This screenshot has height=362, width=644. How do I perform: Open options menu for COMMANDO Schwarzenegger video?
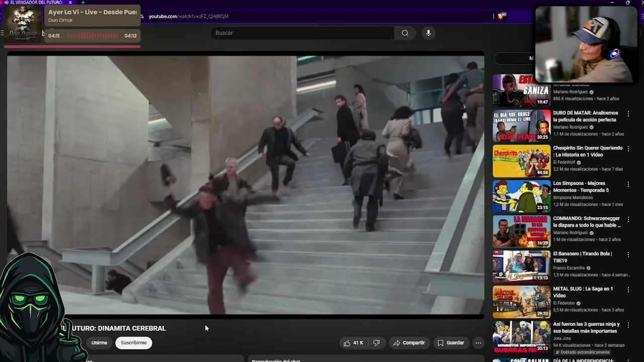[628, 220]
